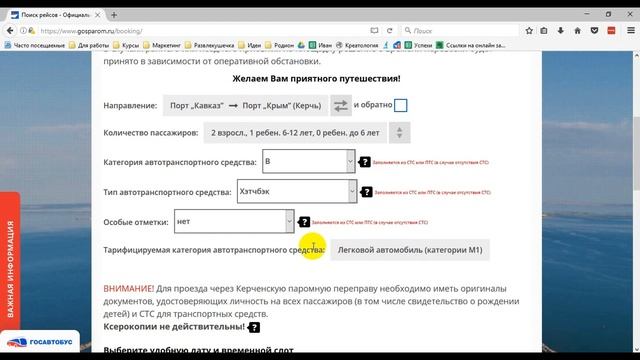Click the reader view icon in address bar

coord(374,31)
